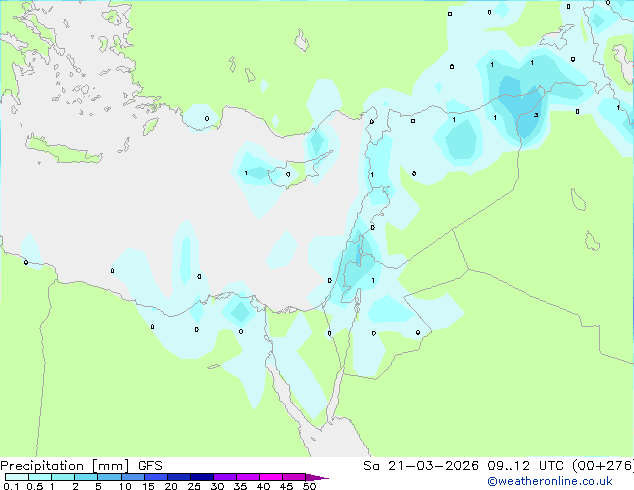The image size is (634, 490).
Task: Click the above-50 legend arrow tip
Action: (x=317, y=477)
